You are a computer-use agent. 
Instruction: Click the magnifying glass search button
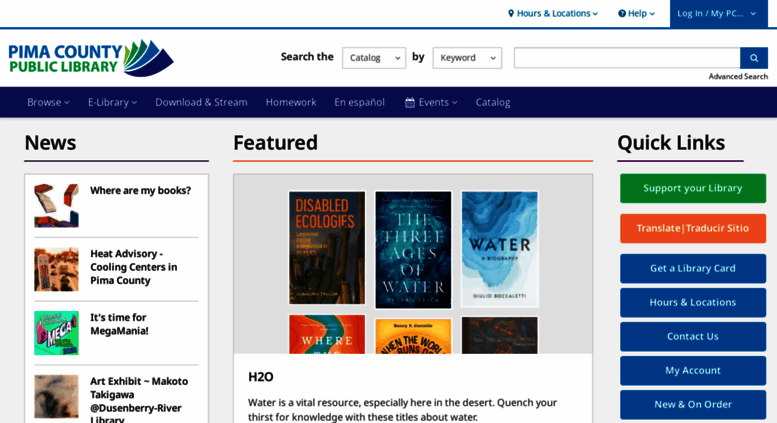tap(754, 58)
